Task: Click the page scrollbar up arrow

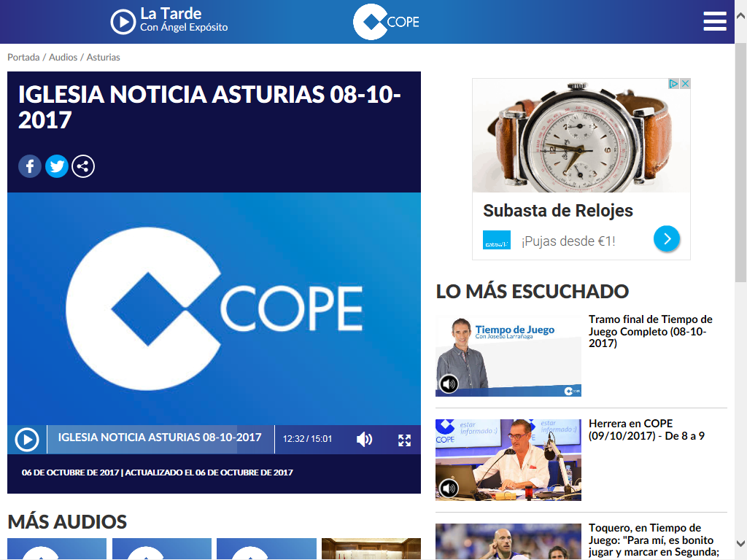Action: click(x=741, y=16)
